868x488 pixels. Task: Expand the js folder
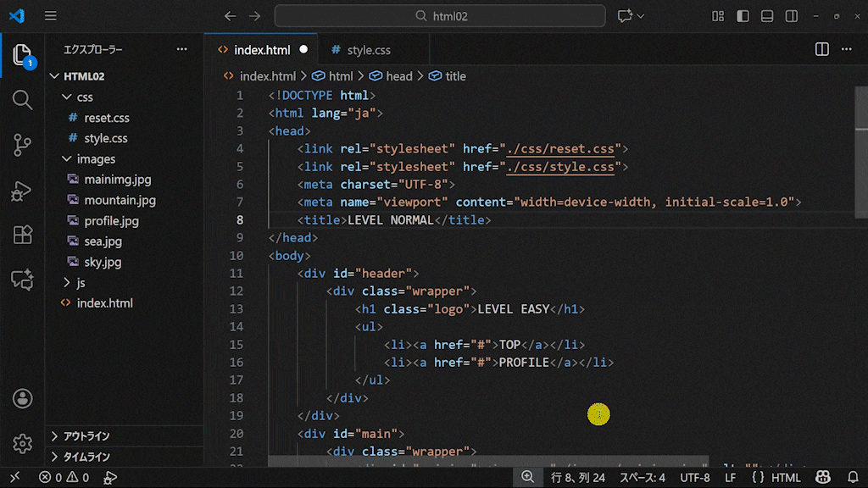(69, 283)
